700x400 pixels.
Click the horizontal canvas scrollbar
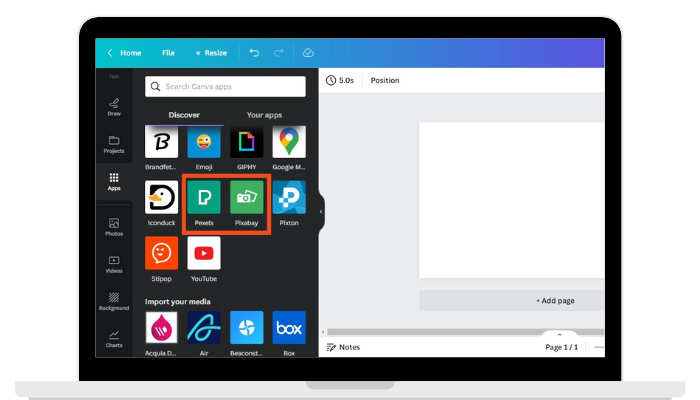click(464, 332)
